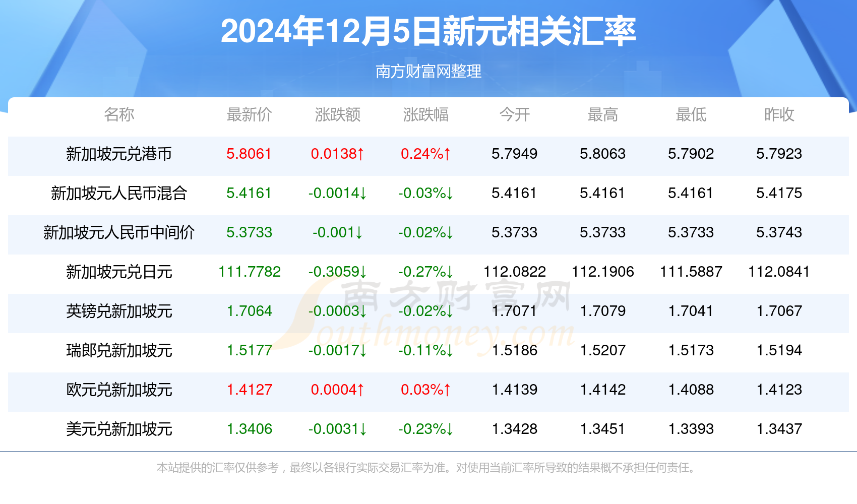
Task: Click the open value 1.3428
Action: 515,429
